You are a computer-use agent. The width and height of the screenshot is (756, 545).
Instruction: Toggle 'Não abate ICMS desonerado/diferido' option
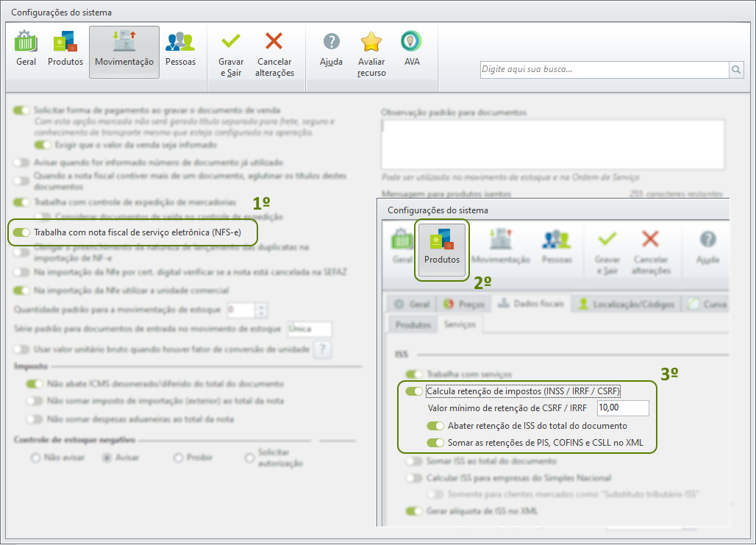[x=35, y=384]
